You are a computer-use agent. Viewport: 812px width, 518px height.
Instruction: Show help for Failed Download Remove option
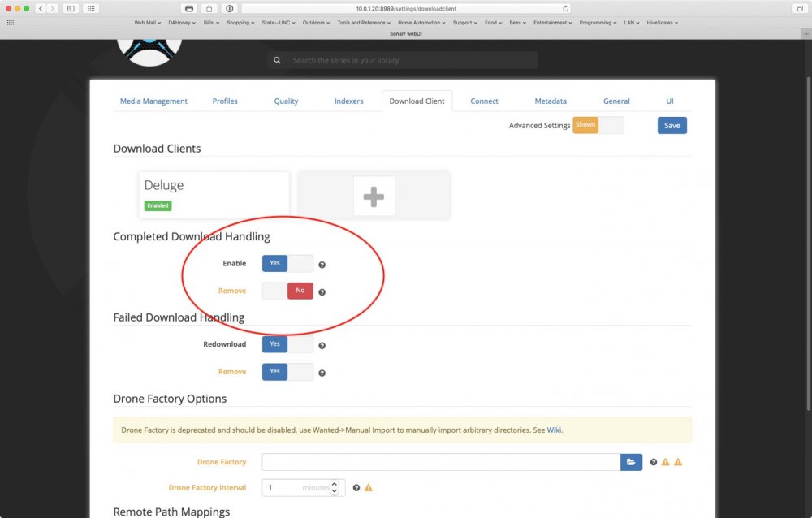pyautogui.click(x=322, y=373)
